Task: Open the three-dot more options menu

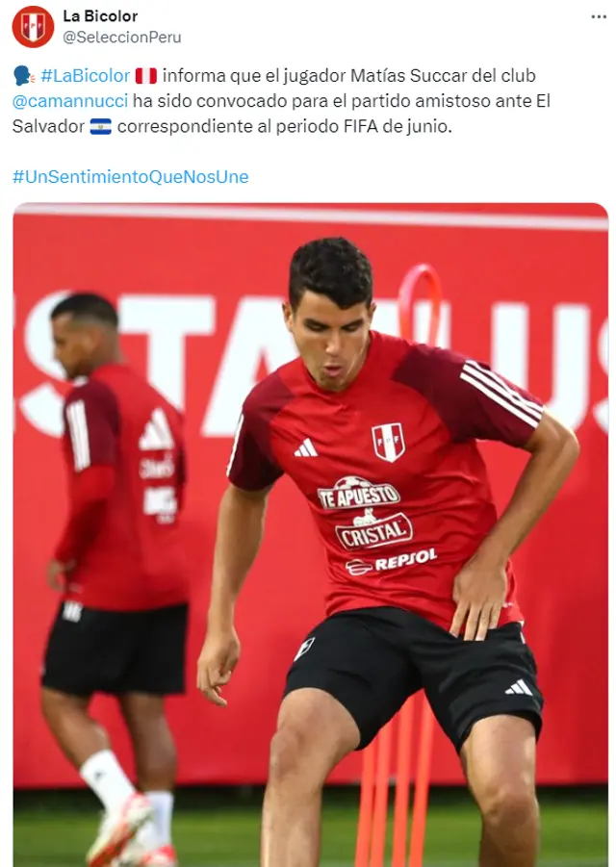Action: (x=599, y=16)
